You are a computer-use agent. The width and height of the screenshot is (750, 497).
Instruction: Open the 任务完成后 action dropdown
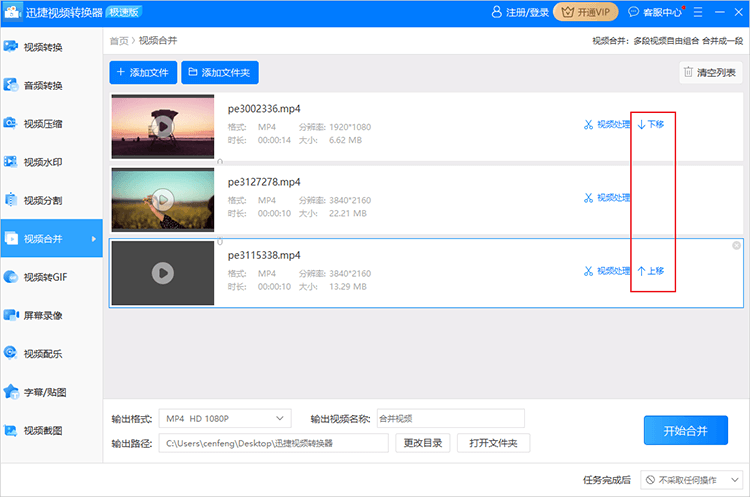tap(693, 480)
